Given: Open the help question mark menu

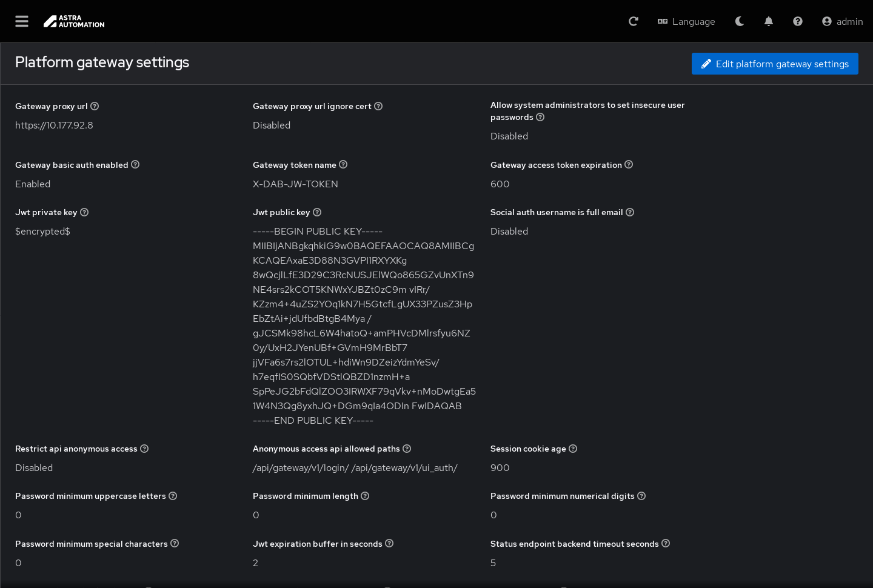Looking at the screenshot, I should click(x=798, y=21).
